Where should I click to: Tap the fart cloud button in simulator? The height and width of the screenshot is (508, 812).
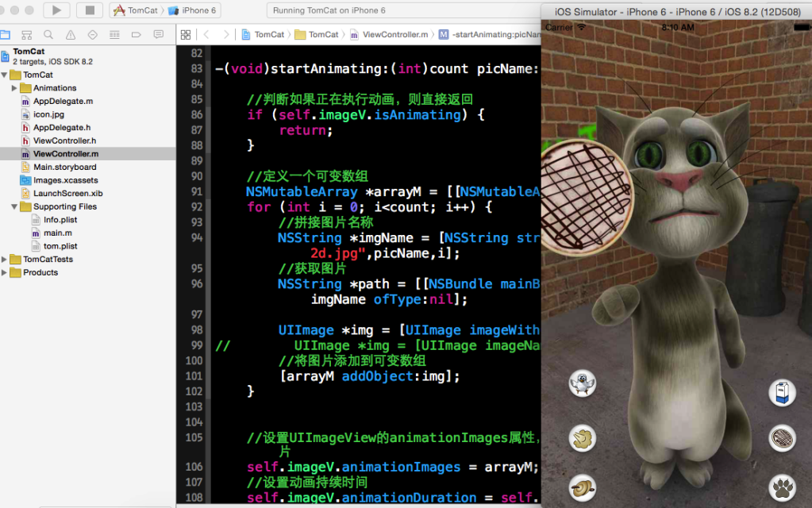click(x=583, y=439)
